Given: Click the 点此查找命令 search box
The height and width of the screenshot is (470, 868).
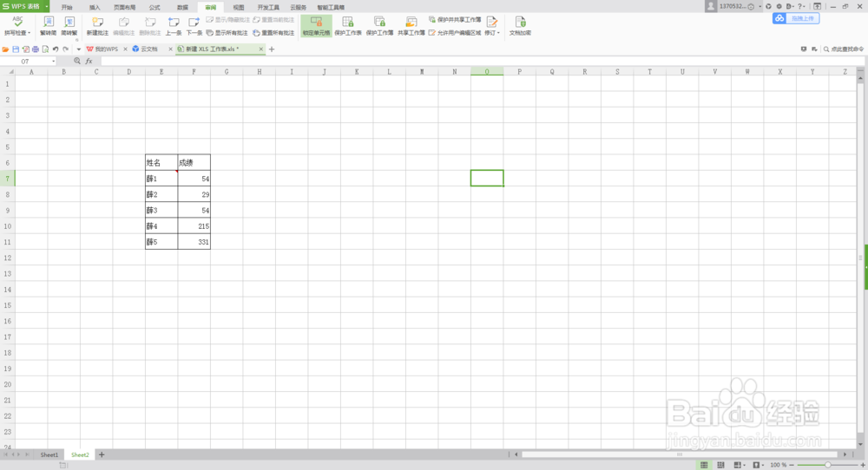Looking at the screenshot, I should tap(843, 49).
